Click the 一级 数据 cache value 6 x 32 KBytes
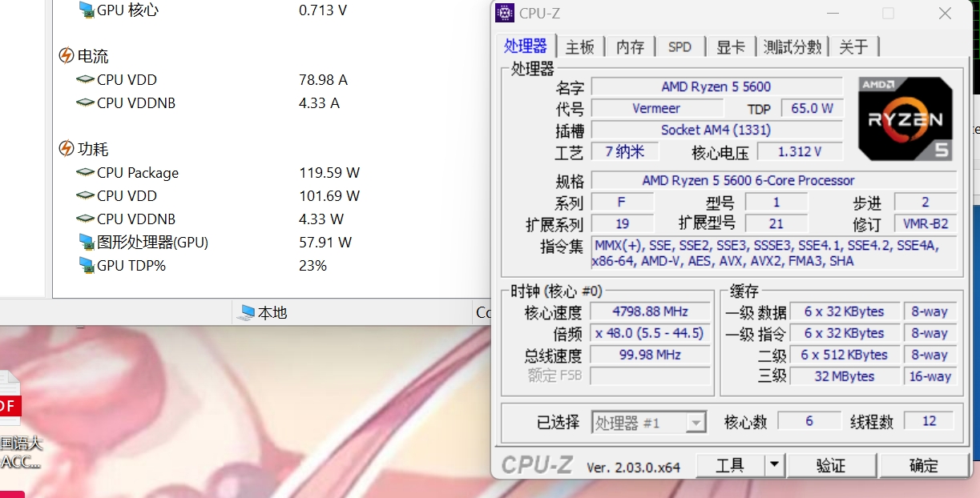980x498 pixels. coord(845,311)
